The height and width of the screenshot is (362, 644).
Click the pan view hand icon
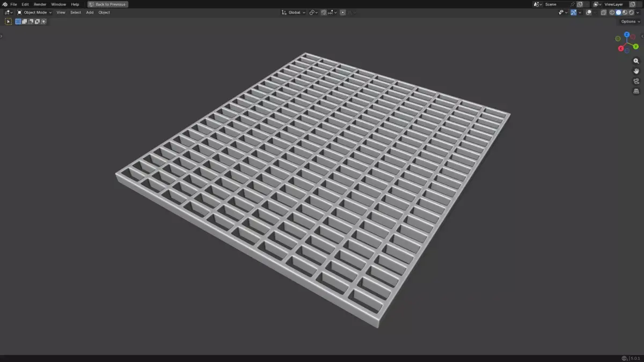pyautogui.click(x=636, y=71)
